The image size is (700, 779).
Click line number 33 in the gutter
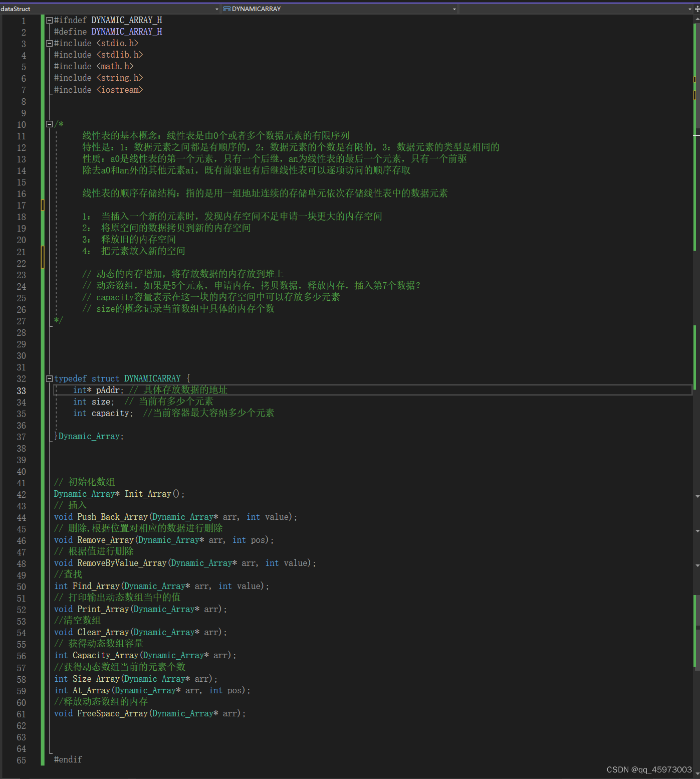(x=21, y=391)
